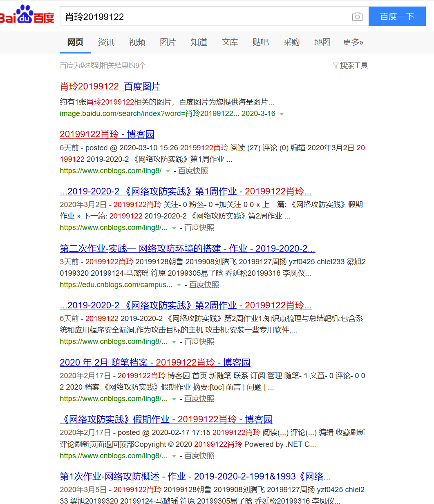Open the 地图 tab

pyautogui.click(x=322, y=42)
